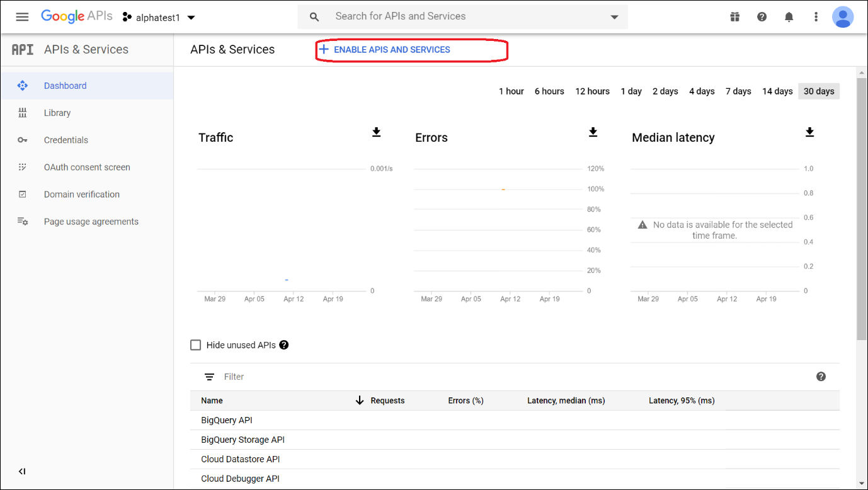The width and height of the screenshot is (868, 490).
Task: Open the alphatest1 project selector dropdown
Action: [x=159, y=18]
